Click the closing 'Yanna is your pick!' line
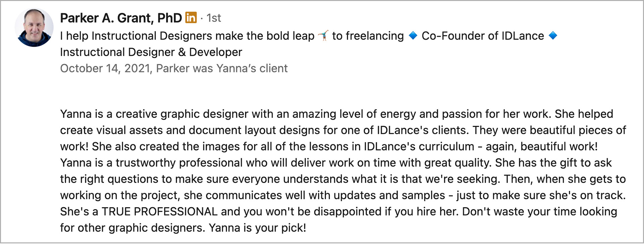The width and height of the screenshot is (644, 245). click(257, 228)
